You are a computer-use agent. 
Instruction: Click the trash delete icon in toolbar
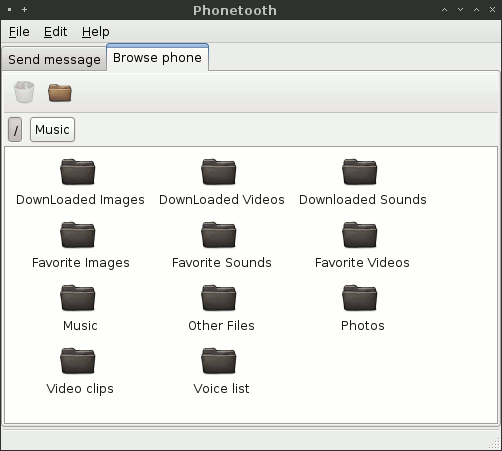24,92
